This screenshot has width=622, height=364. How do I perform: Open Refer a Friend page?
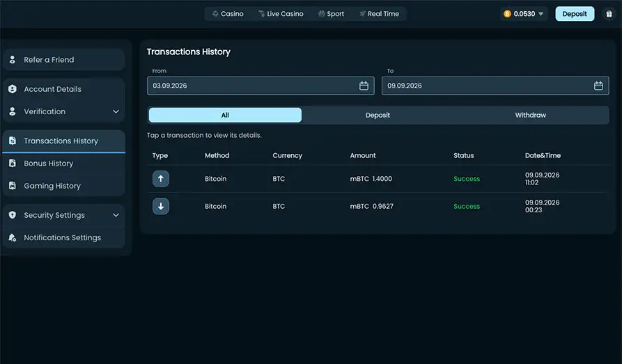click(x=64, y=59)
